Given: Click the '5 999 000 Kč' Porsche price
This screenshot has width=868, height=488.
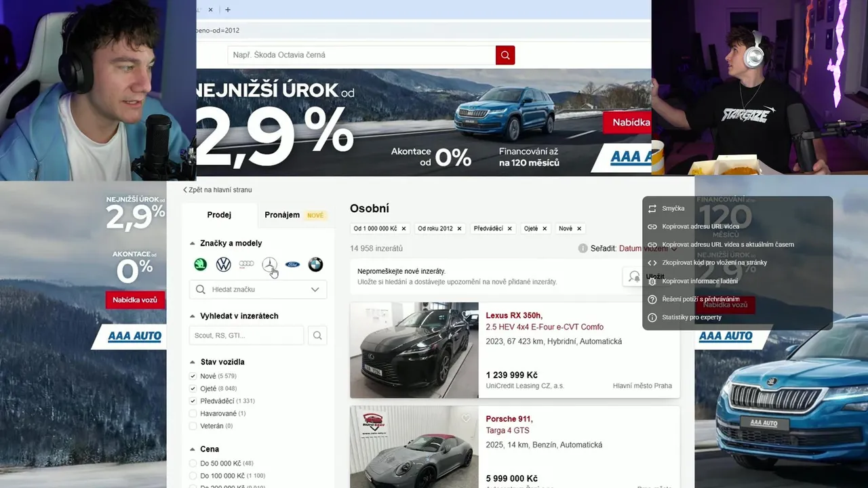Looking at the screenshot, I should (512, 479).
